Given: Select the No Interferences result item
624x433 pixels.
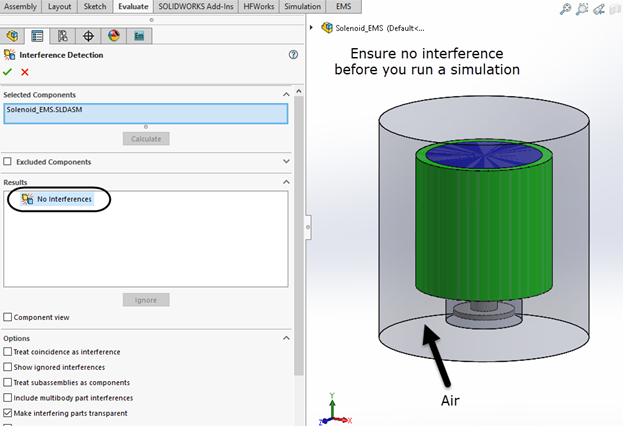Looking at the screenshot, I should point(63,199).
